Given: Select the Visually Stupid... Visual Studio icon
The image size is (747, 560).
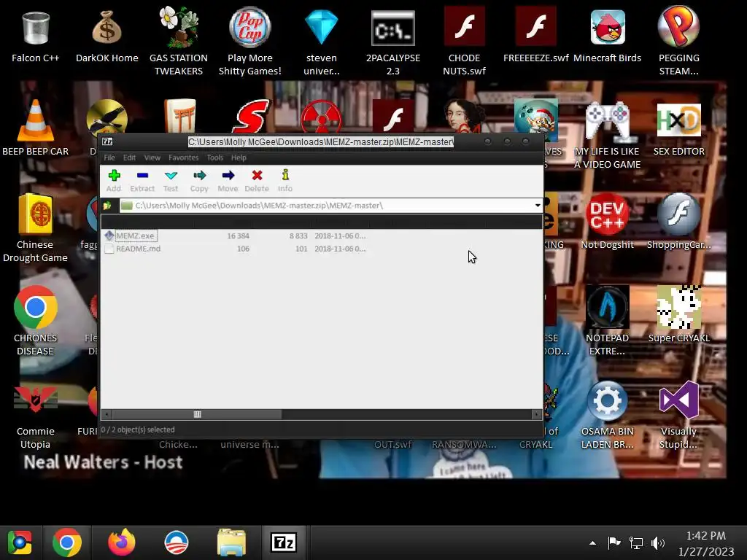Looking at the screenshot, I should click(x=679, y=415).
